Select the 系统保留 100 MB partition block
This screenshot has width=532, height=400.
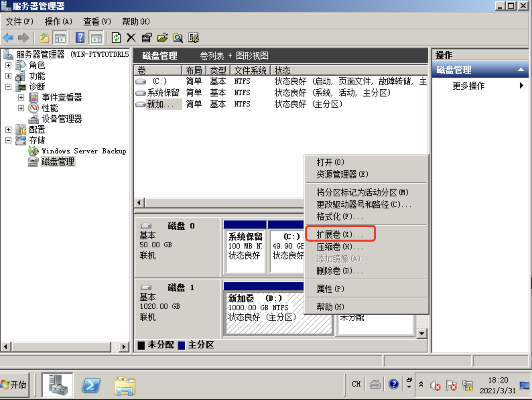pos(245,247)
